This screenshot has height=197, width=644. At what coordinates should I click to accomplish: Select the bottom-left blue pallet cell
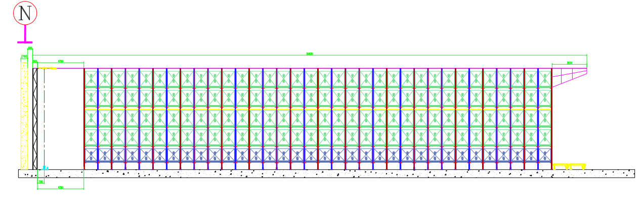coord(91,155)
